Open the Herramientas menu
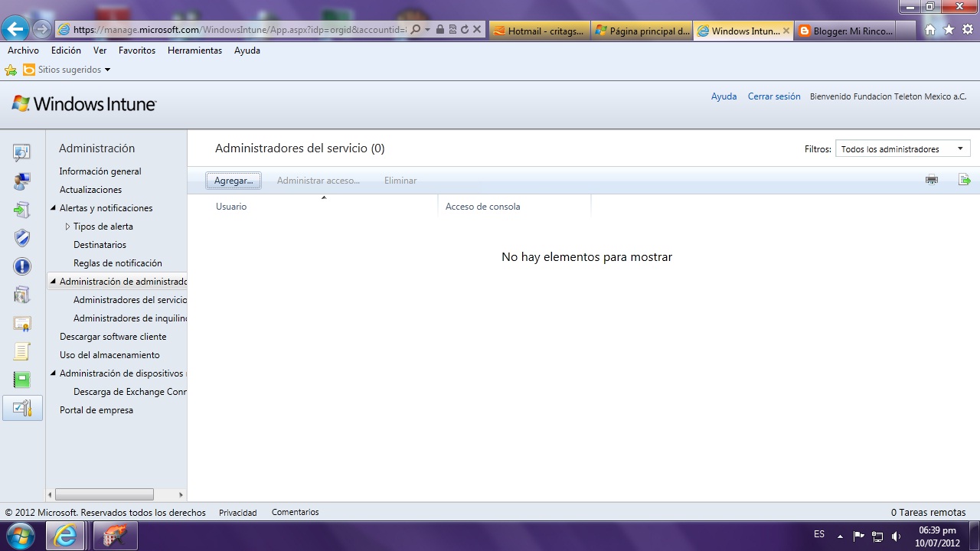Viewport: 980px width, 551px height. tap(194, 51)
